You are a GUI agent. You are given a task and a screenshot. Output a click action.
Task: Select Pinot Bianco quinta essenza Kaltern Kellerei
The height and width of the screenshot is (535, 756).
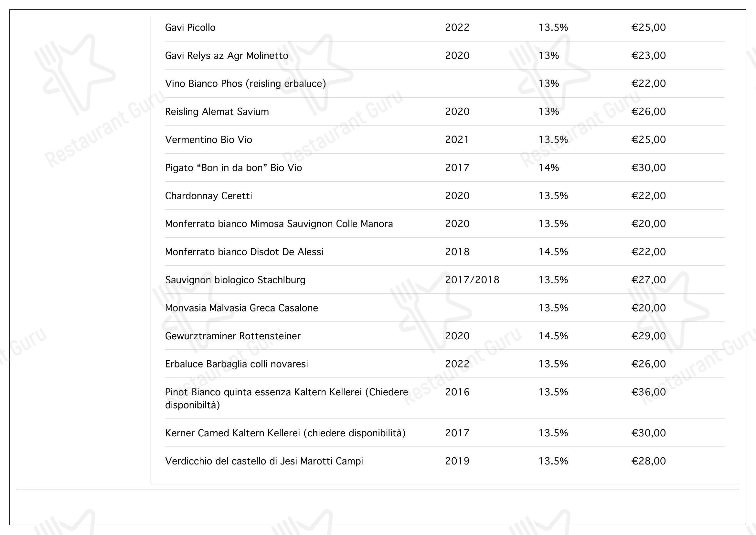click(286, 398)
